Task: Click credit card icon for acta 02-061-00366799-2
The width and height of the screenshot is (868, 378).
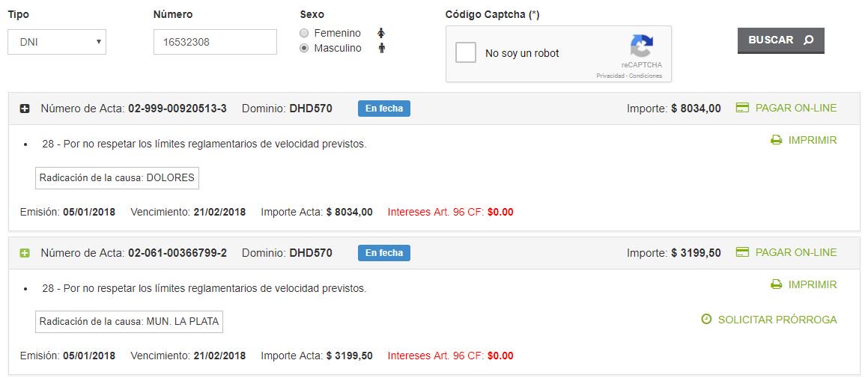Action: coord(743,252)
